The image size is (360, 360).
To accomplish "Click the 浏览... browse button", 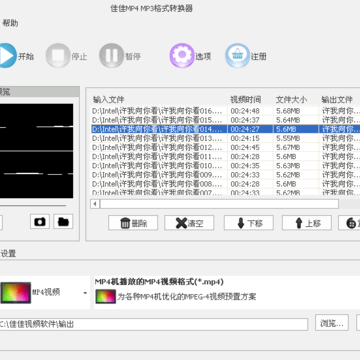I will (332, 323).
